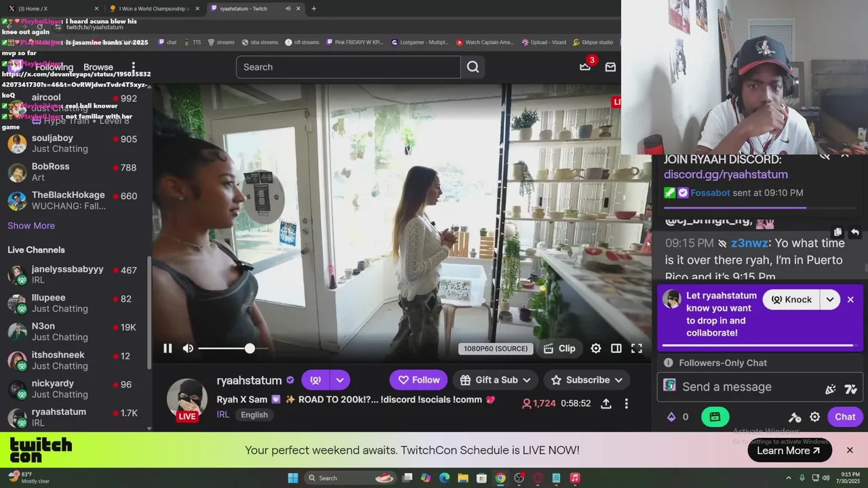
Task: Mute the ryaahstatum Twitch tab audio
Action: pos(288,9)
